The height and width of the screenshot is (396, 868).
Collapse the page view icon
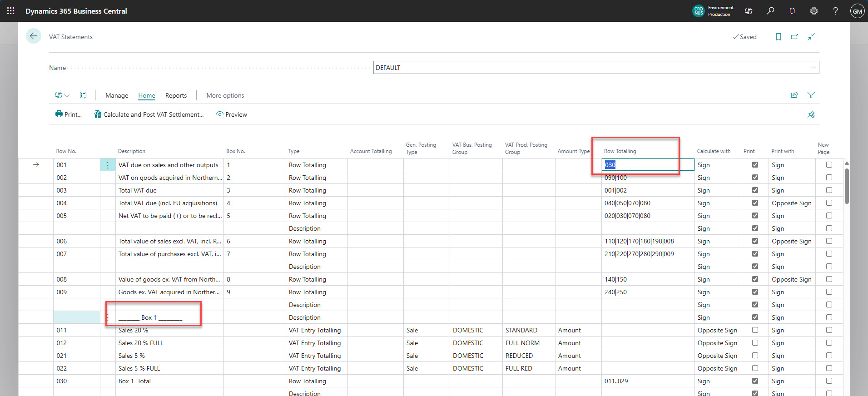pyautogui.click(x=811, y=37)
